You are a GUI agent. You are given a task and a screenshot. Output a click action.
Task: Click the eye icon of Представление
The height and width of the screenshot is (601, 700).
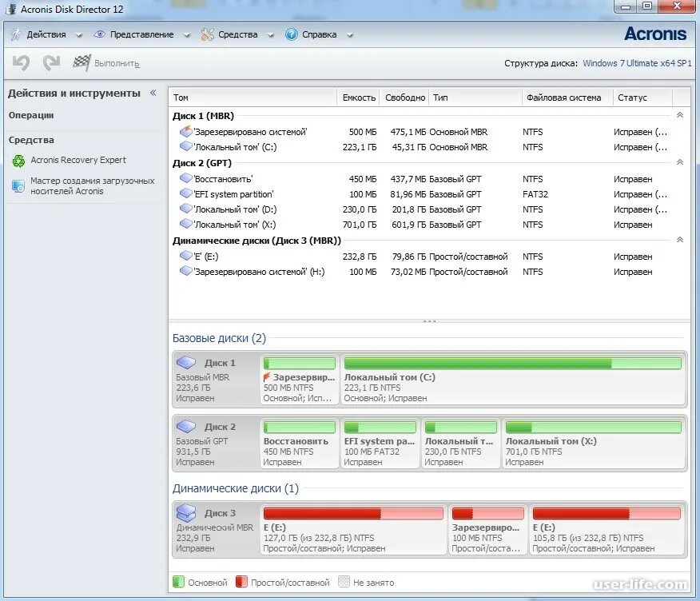click(99, 34)
